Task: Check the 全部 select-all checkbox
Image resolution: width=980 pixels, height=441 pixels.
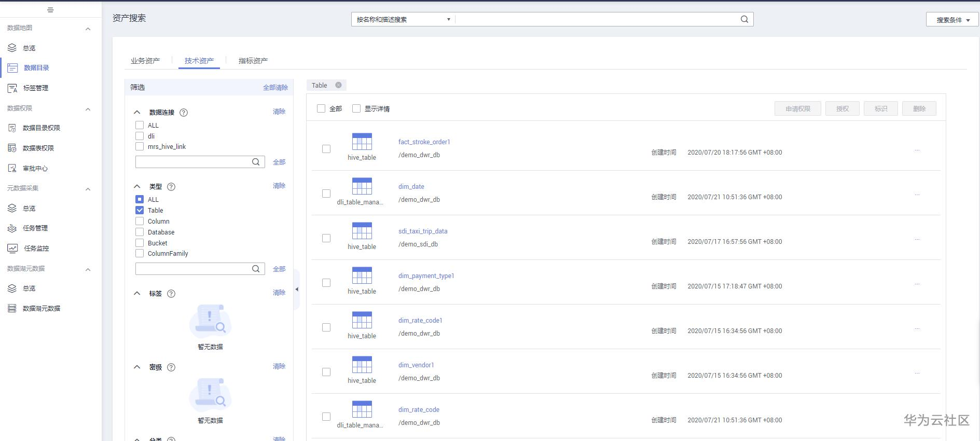Action: click(321, 108)
